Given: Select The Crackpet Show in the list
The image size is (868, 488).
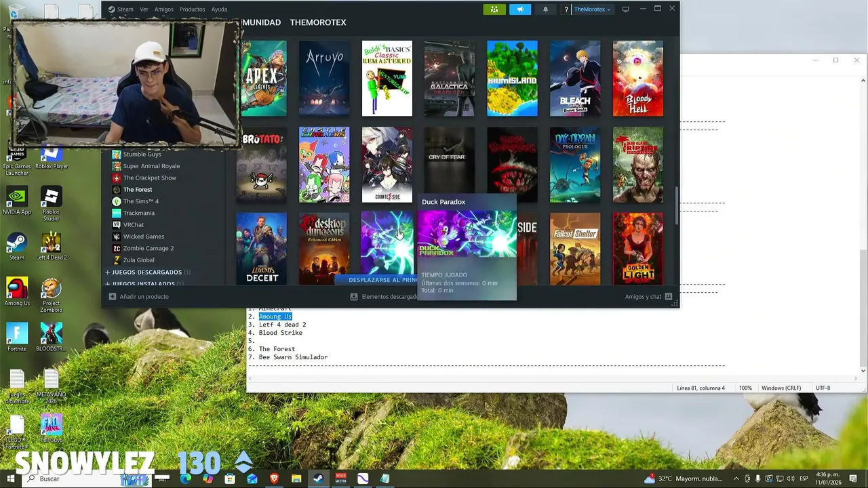Looking at the screenshot, I should (149, 178).
